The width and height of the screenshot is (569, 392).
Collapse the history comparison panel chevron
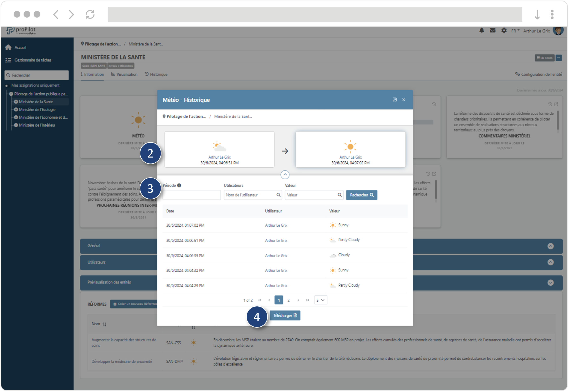[285, 175]
